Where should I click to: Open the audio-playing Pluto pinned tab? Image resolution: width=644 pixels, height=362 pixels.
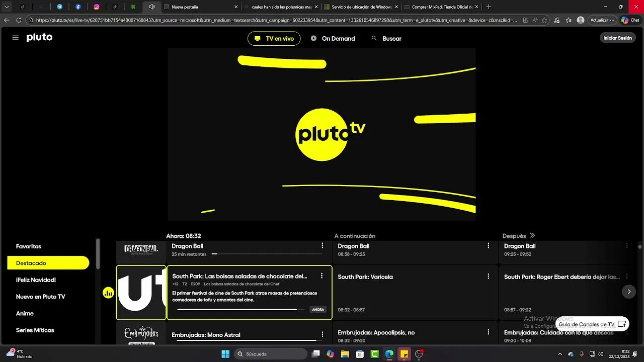[x=151, y=7]
